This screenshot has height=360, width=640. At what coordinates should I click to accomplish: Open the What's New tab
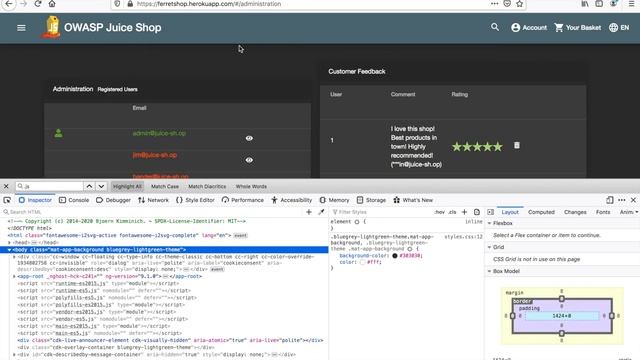[x=413, y=200]
